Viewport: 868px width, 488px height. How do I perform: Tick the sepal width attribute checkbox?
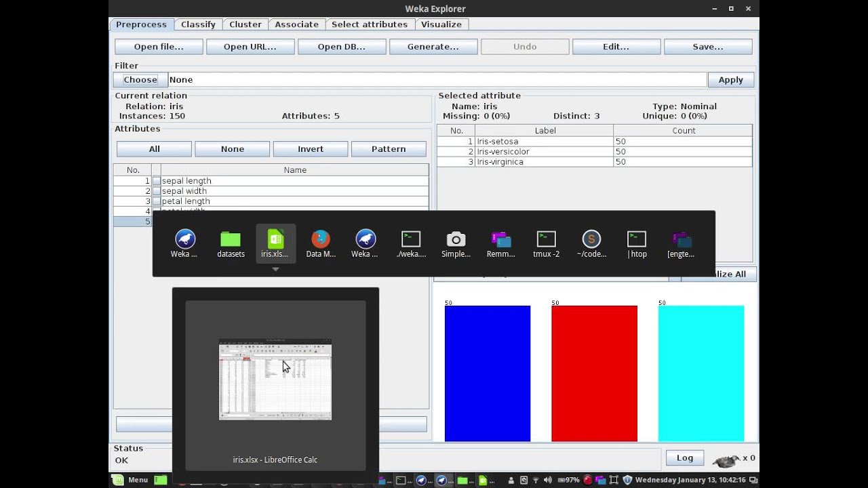pos(157,191)
